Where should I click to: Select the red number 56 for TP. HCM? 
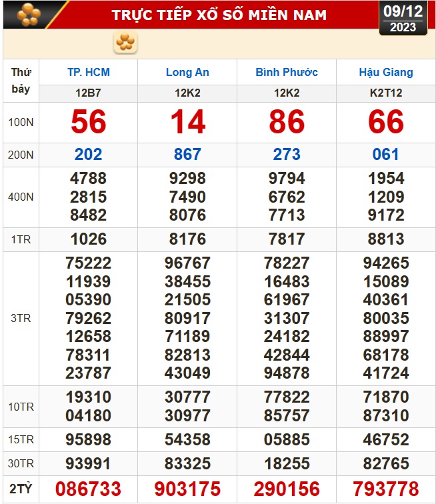pos(89,121)
